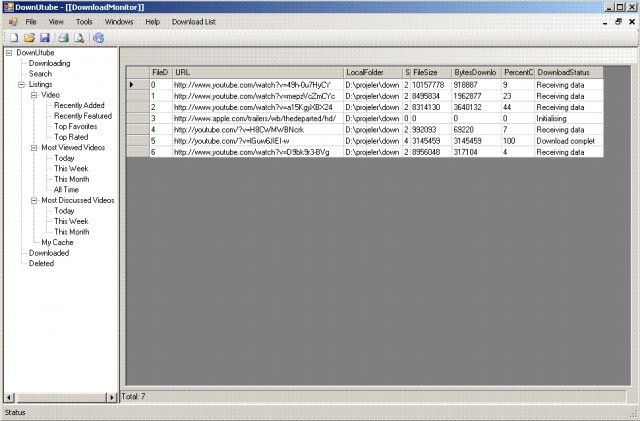Click the FileID column header
This screenshot has height=421, width=640.
click(160, 73)
